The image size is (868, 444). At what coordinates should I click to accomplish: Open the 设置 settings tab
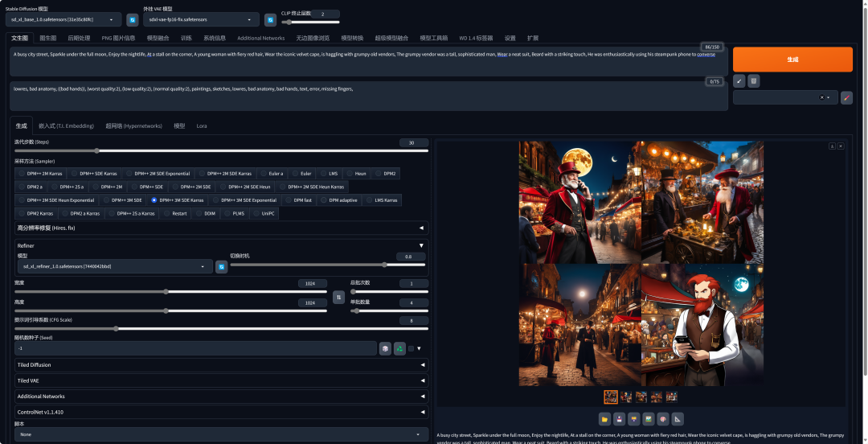click(510, 38)
